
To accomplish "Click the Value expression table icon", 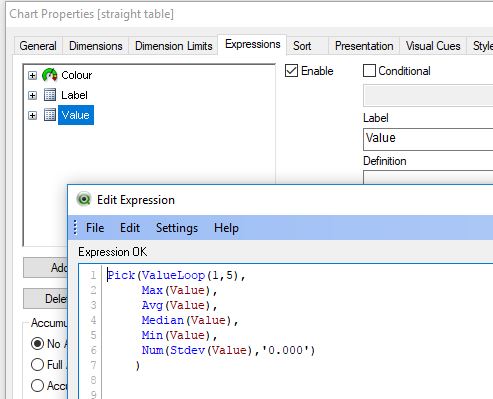I will coord(50,115).
